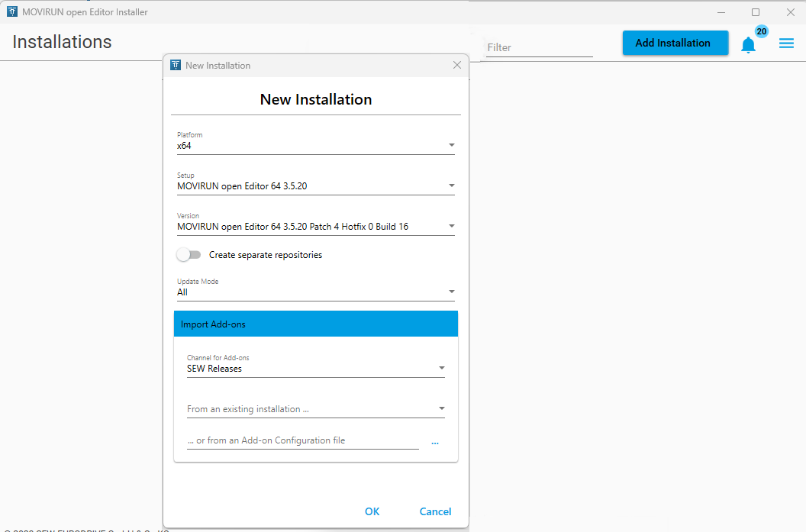Minimize the MOVIRUN installer window
This screenshot has width=806, height=532.
click(x=721, y=12)
